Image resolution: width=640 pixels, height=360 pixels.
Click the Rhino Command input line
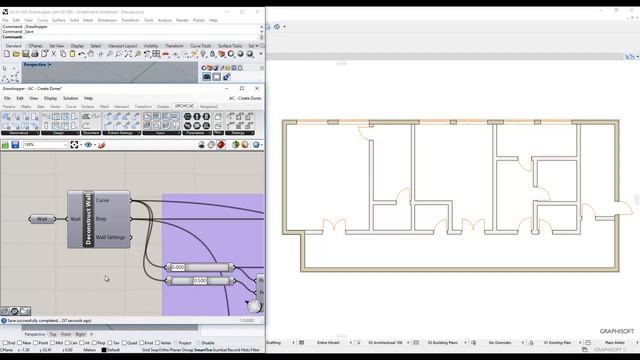click(x=131, y=37)
